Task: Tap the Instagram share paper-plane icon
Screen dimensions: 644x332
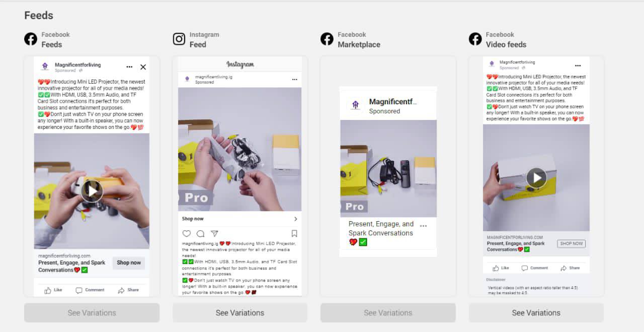Action: [214, 233]
